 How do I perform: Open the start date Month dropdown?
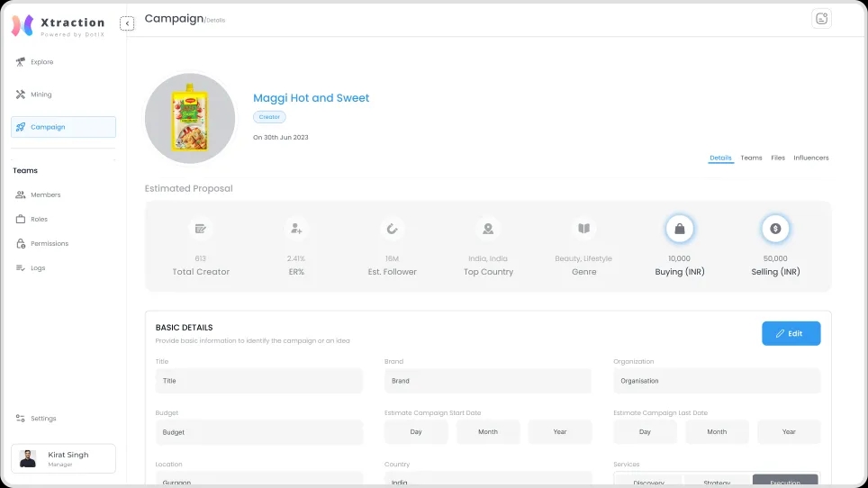tap(488, 432)
